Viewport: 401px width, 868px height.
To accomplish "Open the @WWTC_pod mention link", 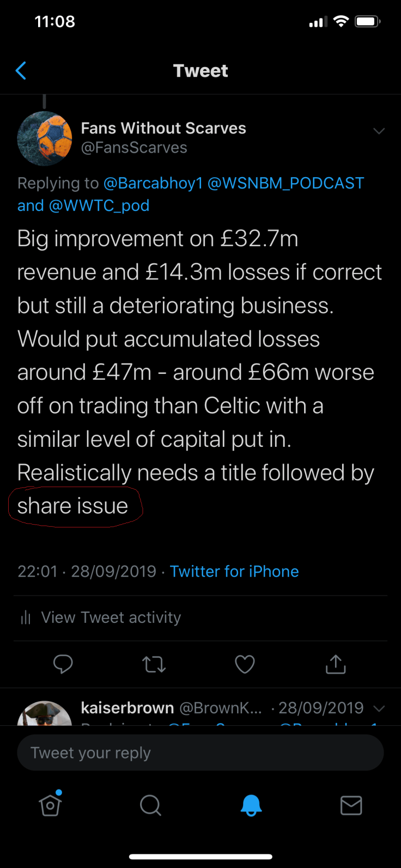I will (x=99, y=205).
